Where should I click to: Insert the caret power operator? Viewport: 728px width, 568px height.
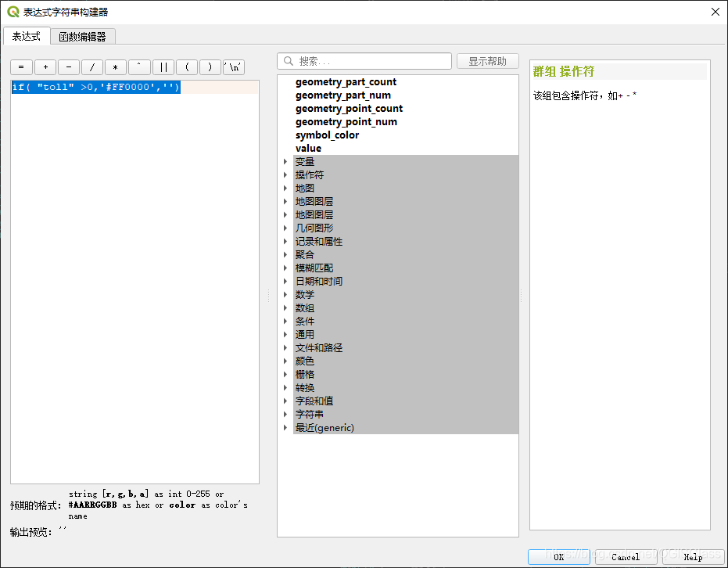click(139, 67)
